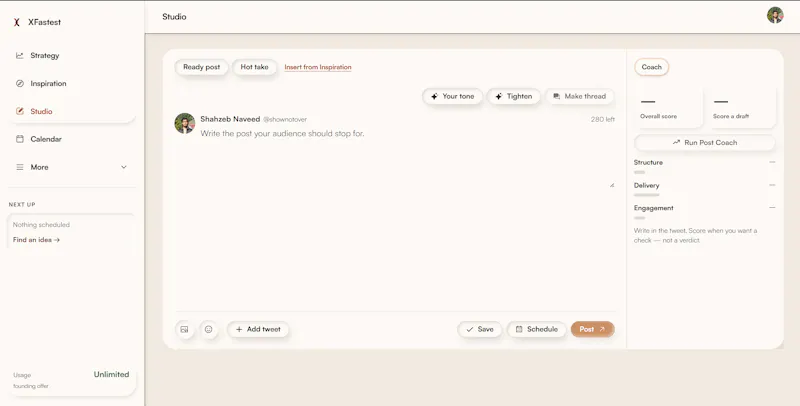Screen dimensions: 800x406
Task: Tighten the draft text
Action: [513, 96]
